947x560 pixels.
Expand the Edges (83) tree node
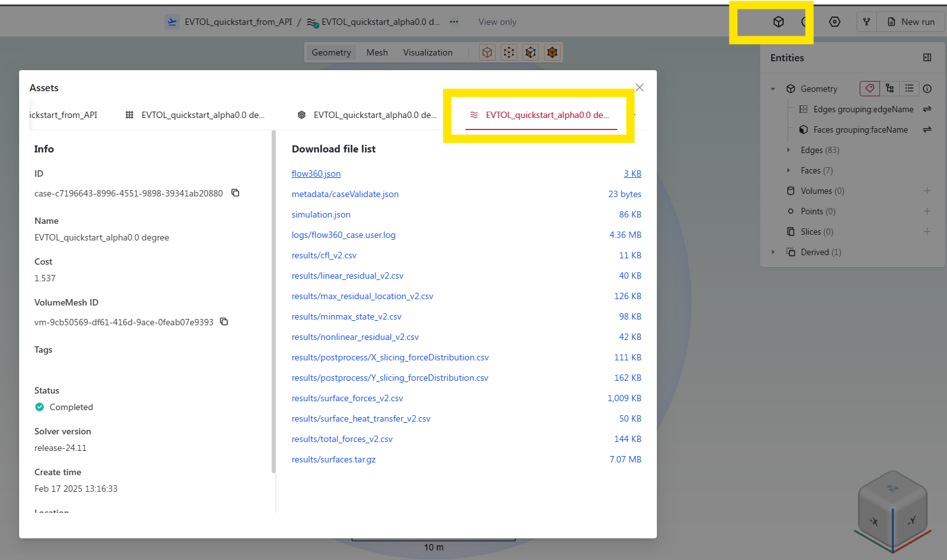[x=788, y=150]
